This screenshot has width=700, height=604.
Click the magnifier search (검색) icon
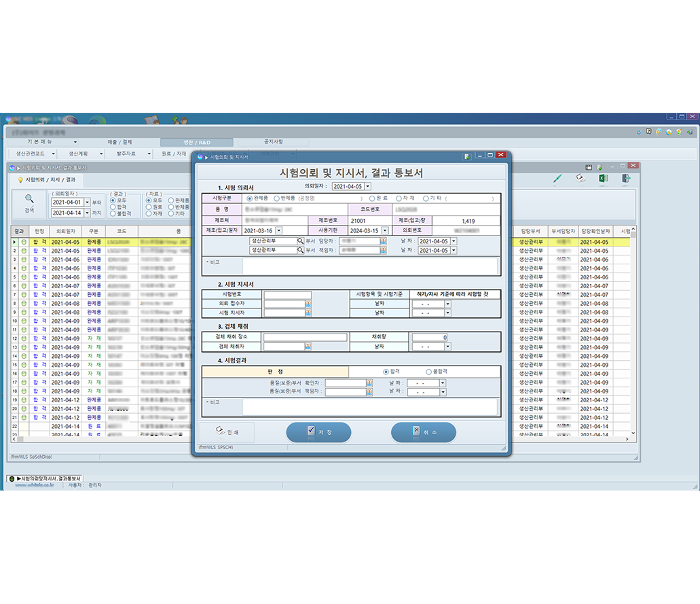[29, 199]
